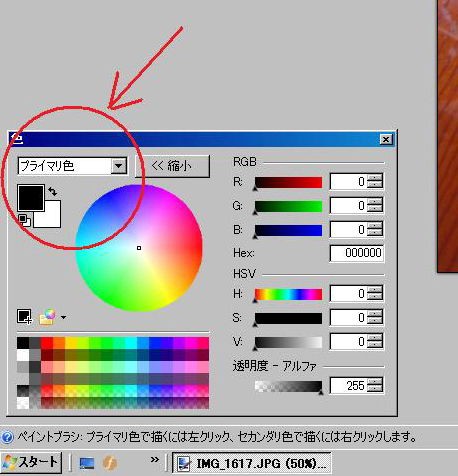The height and width of the screenshot is (476, 458).
Task: Swap primary and secondary colors arrow icon
Action: tap(53, 191)
